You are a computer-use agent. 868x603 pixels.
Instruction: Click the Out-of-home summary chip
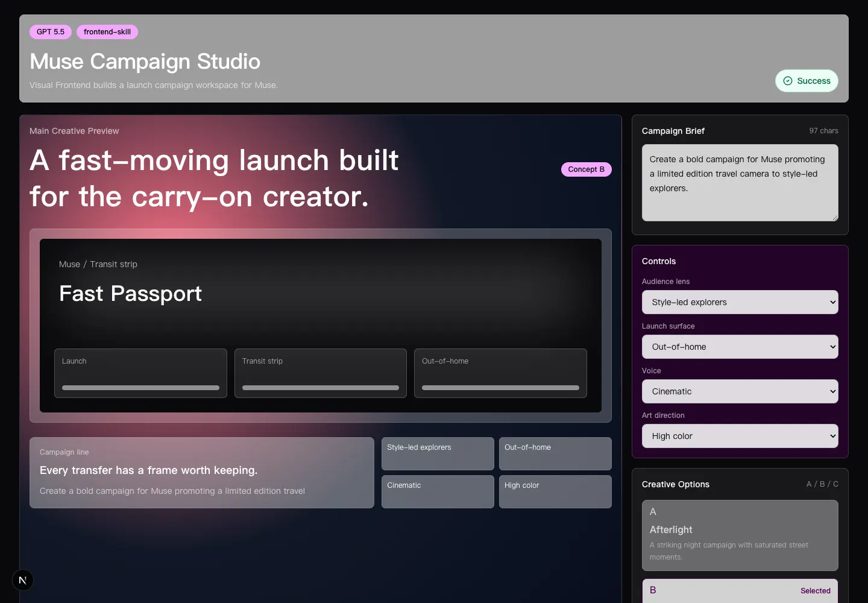(x=555, y=454)
